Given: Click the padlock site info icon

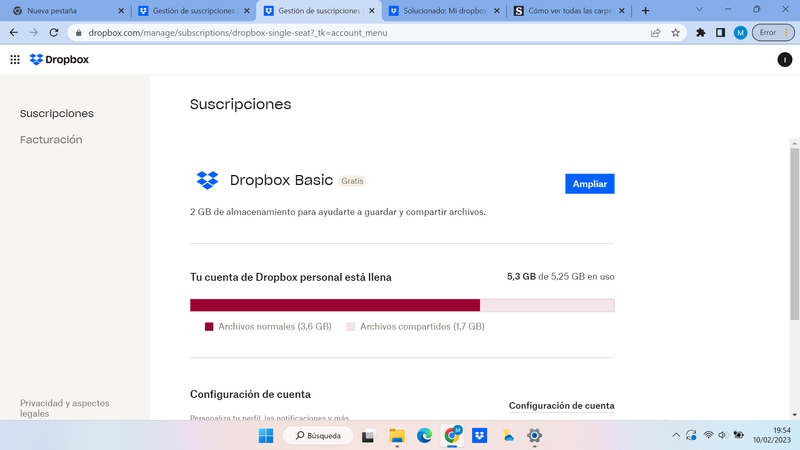Looking at the screenshot, I should click(x=78, y=33).
